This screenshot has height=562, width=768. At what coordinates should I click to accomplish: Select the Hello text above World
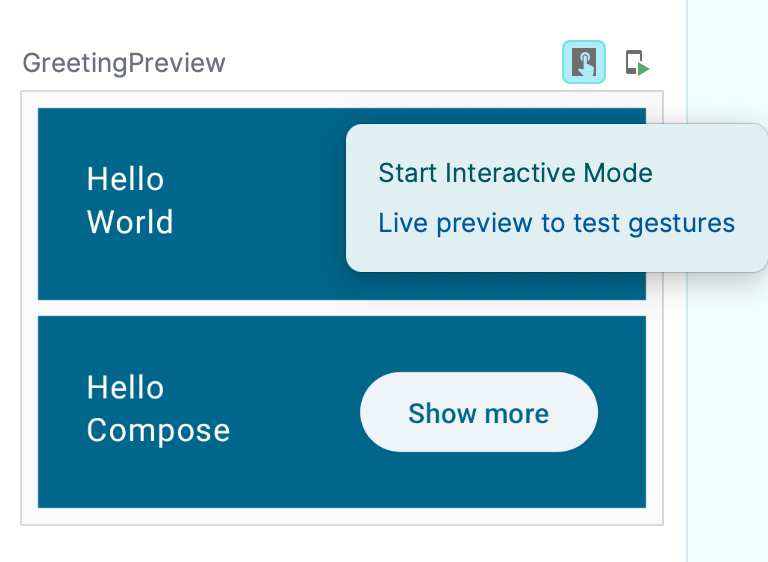(x=125, y=179)
